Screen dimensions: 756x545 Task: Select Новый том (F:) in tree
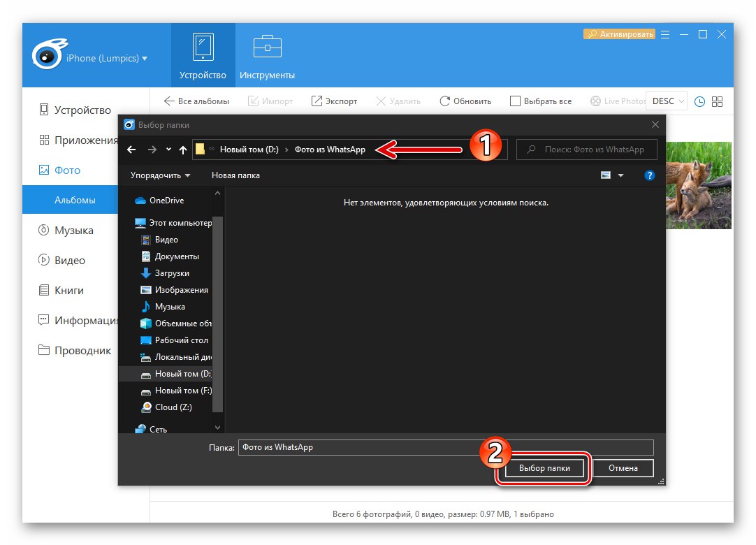pos(176,391)
